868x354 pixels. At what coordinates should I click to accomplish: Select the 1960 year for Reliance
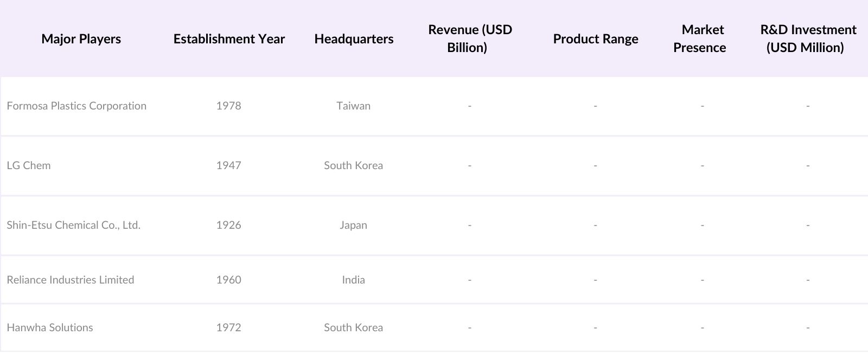click(228, 280)
